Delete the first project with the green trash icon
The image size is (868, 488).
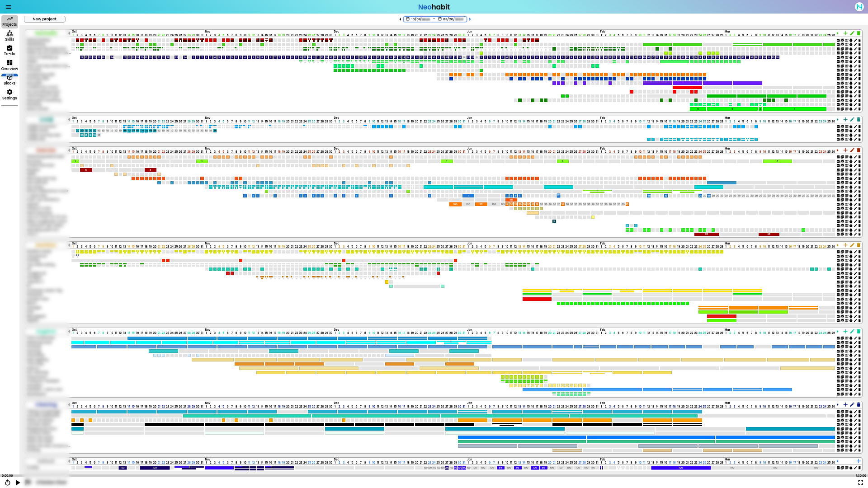pyautogui.click(x=859, y=33)
